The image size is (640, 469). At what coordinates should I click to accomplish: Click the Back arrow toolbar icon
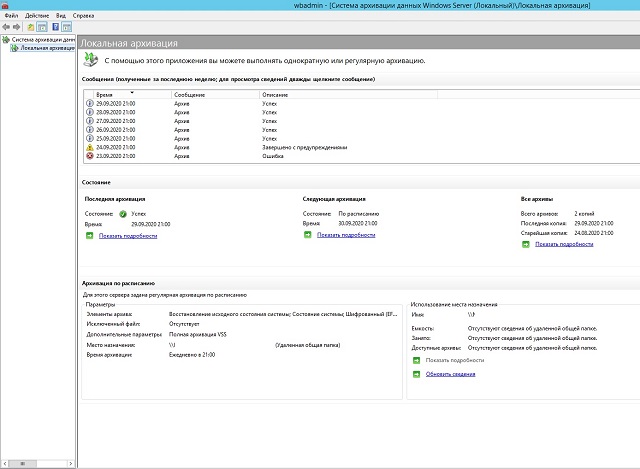pos(6,27)
